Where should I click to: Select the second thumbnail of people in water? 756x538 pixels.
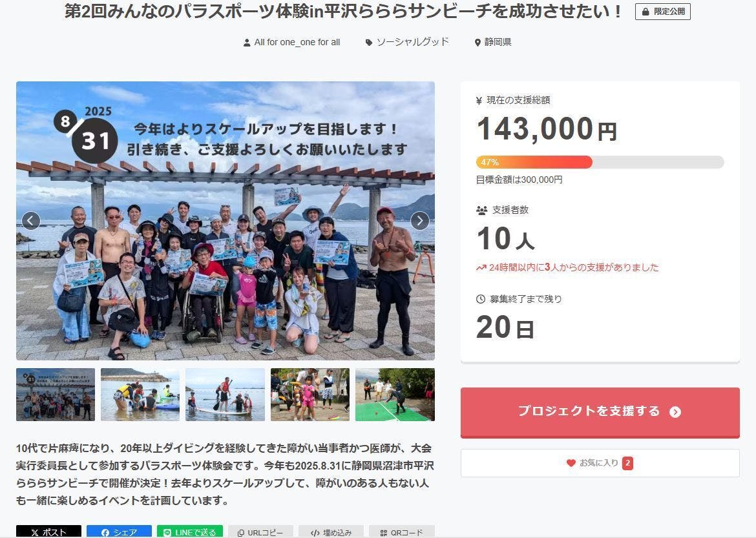click(140, 395)
